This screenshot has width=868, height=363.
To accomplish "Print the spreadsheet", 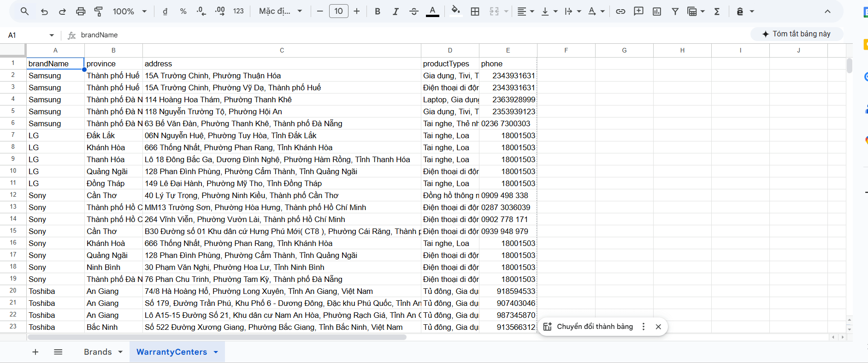I will (x=81, y=12).
